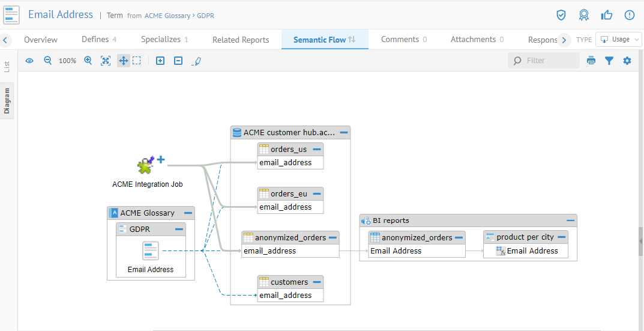Enable the marquee rectangle selection mode
This screenshot has width=644, height=331.
pyautogui.click(x=137, y=61)
